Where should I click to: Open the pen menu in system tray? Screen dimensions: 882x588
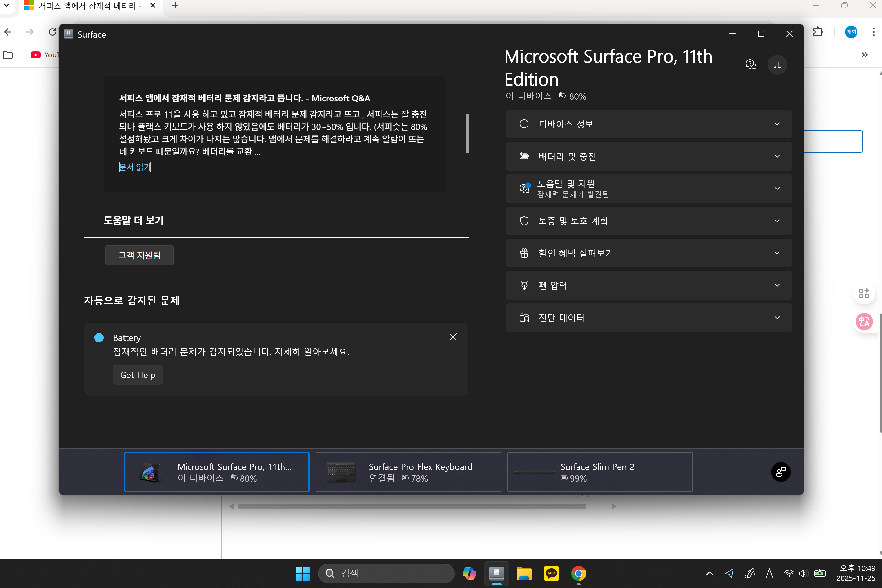(749, 573)
